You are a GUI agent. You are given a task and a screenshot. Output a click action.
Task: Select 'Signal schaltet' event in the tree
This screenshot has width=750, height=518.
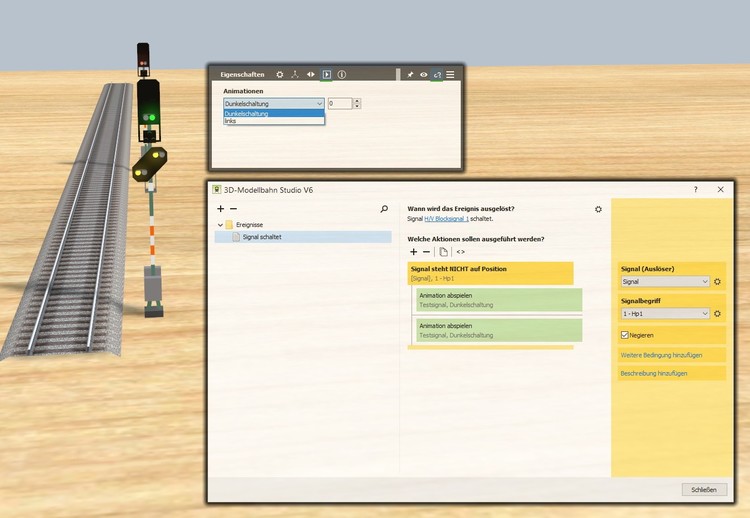coord(263,237)
